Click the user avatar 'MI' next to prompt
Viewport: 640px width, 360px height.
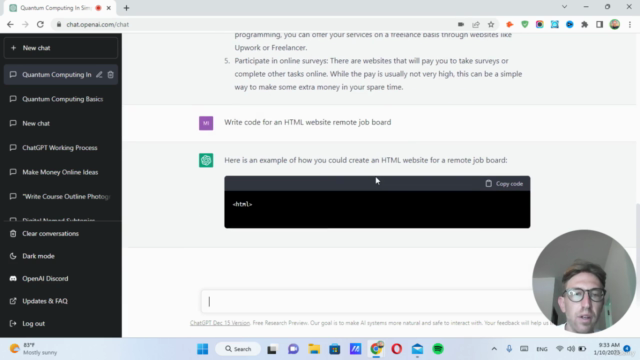(206, 123)
